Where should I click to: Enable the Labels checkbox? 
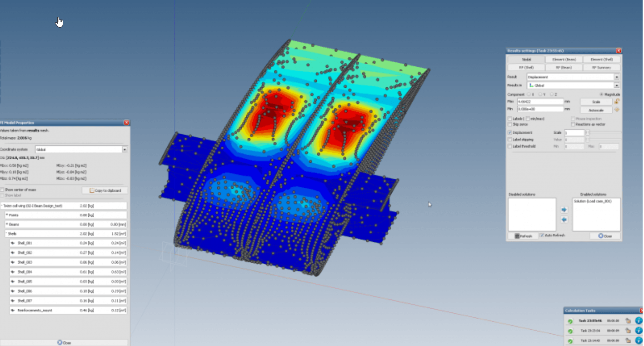point(509,119)
